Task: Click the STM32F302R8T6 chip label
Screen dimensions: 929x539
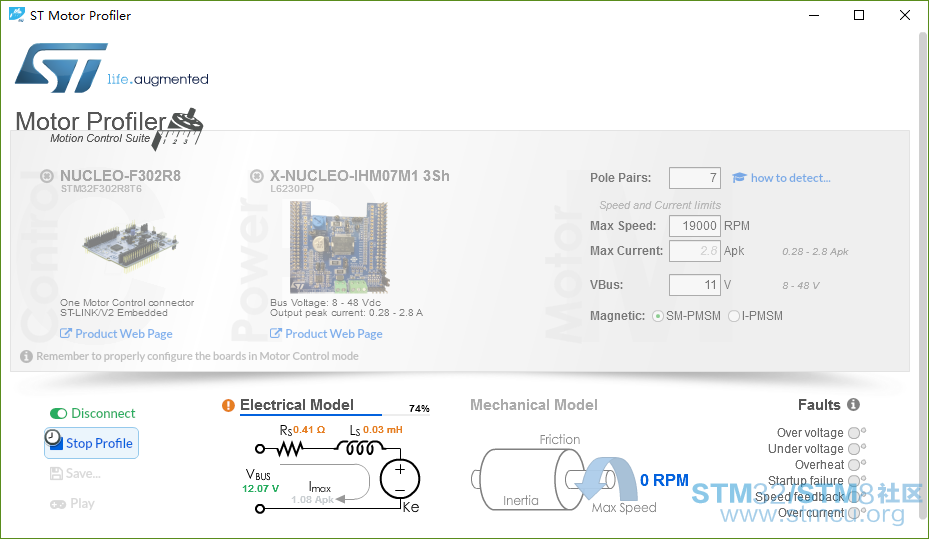Action: click(x=101, y=189)
